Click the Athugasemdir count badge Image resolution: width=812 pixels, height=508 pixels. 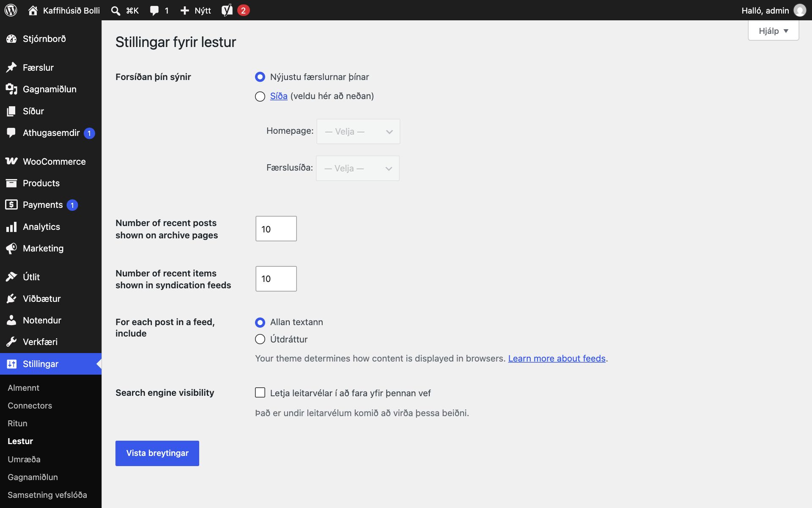[x=89, y=133]
